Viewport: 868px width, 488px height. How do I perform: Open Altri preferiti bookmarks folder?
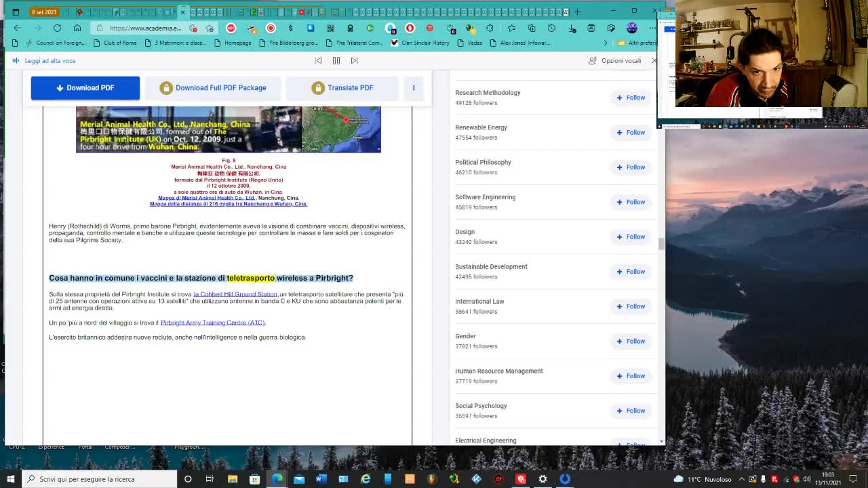636,43
